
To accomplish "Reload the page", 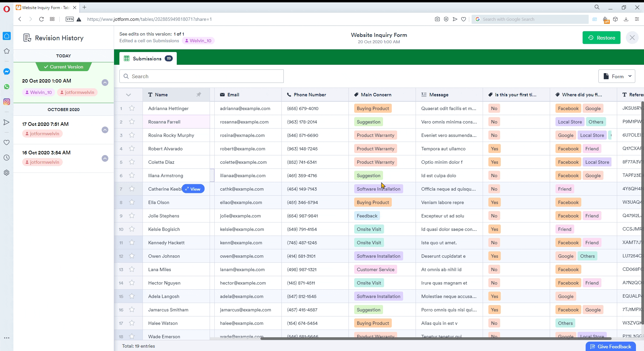I will click(x=41, y=19).
